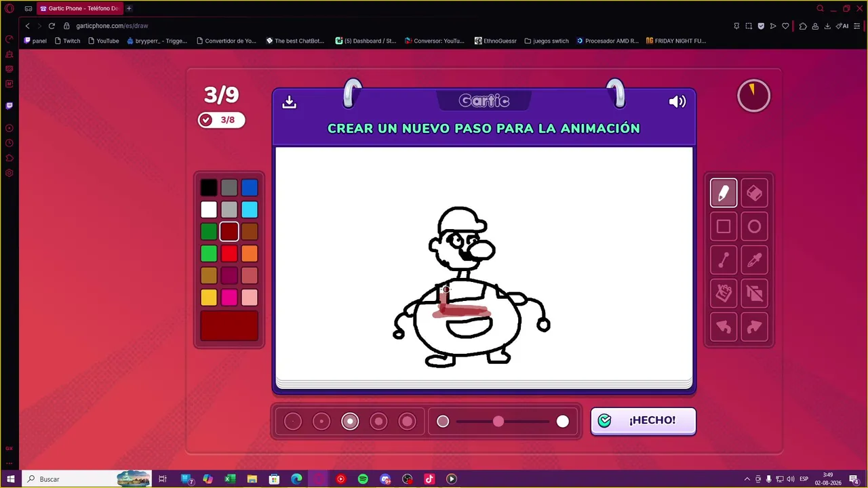
Task: Open File Explorer from the taskbar
Action: pyautogui.click(x=252, y=479)
